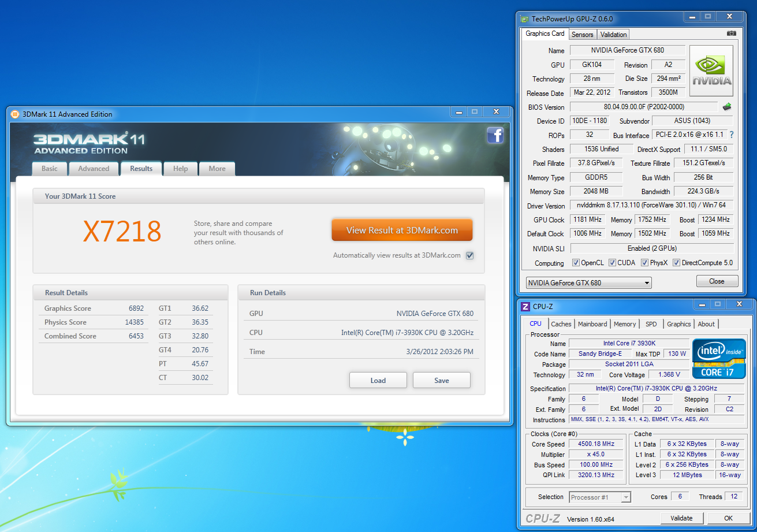Click the Validate button in CPU-Z

click(682, 518)
